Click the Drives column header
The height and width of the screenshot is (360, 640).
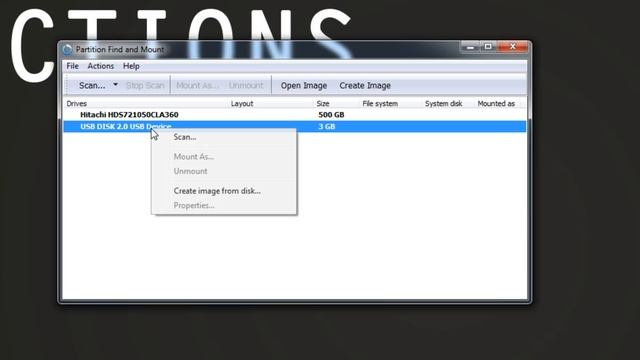click(77, 104)
